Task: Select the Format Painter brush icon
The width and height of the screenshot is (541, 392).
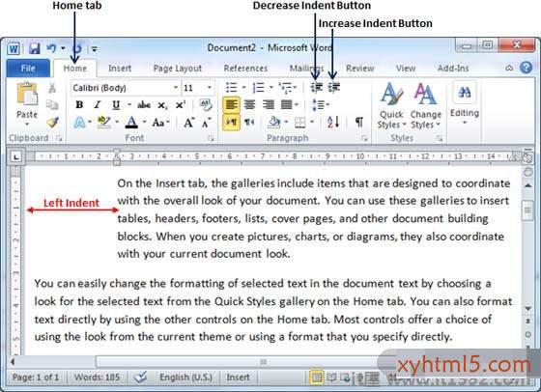Action: [x=52, y=122]
